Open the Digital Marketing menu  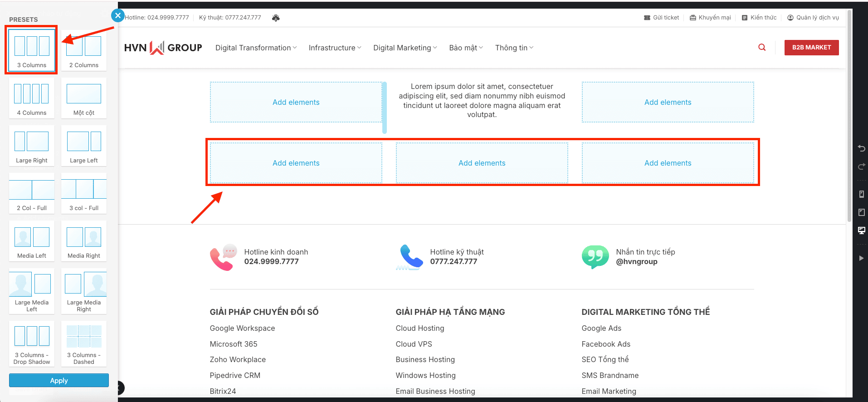[405, 48]
